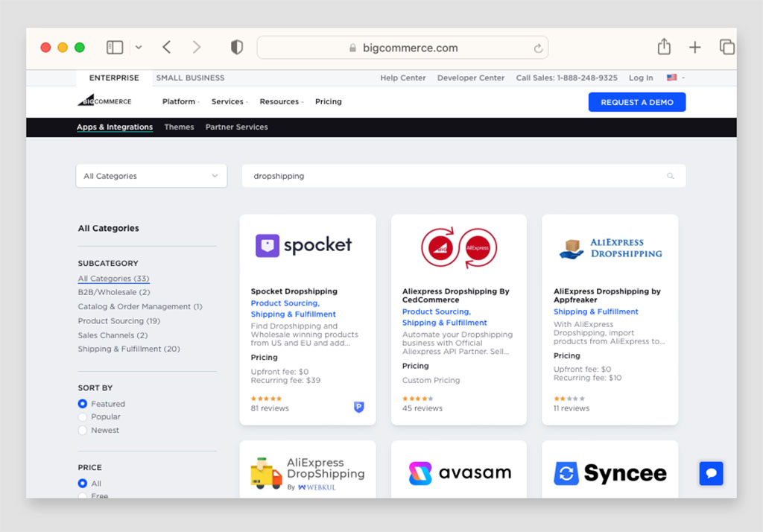
Task: Click the BigCommerce logo
Action: coord(104,101)
